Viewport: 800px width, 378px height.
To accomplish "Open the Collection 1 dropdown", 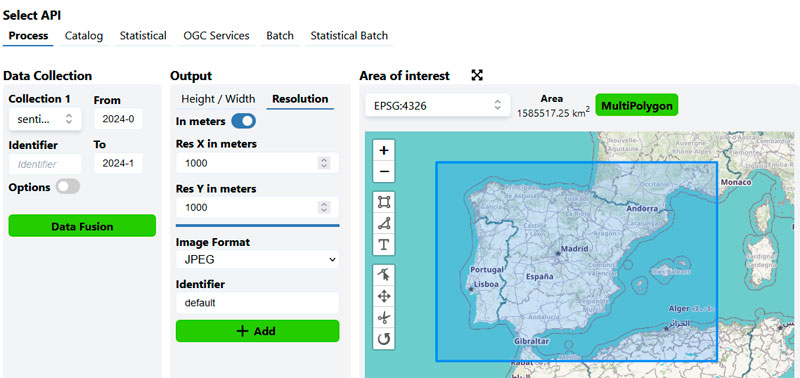I will click(45, 119).
